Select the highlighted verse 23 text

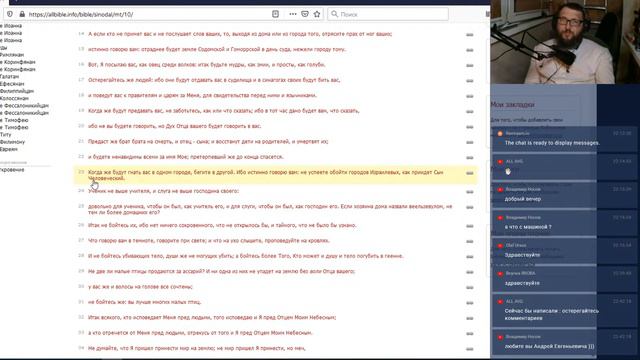tap(265, 175)
